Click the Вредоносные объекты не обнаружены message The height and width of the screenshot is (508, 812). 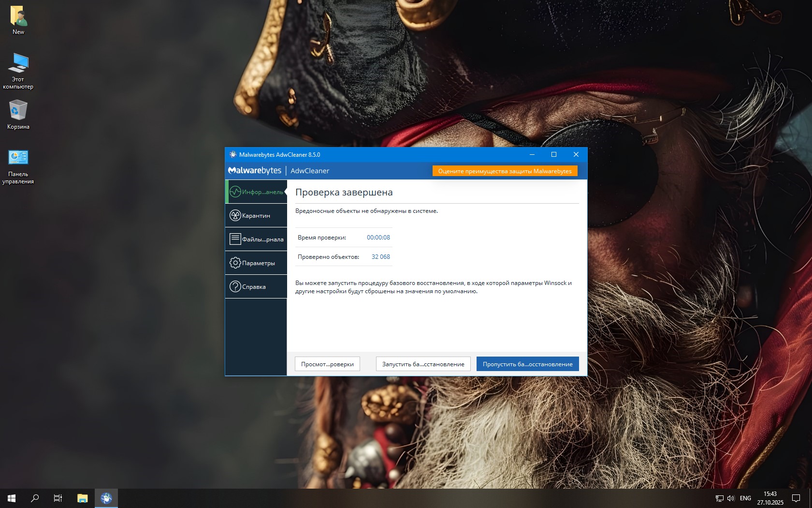click(x=367, y=211)
